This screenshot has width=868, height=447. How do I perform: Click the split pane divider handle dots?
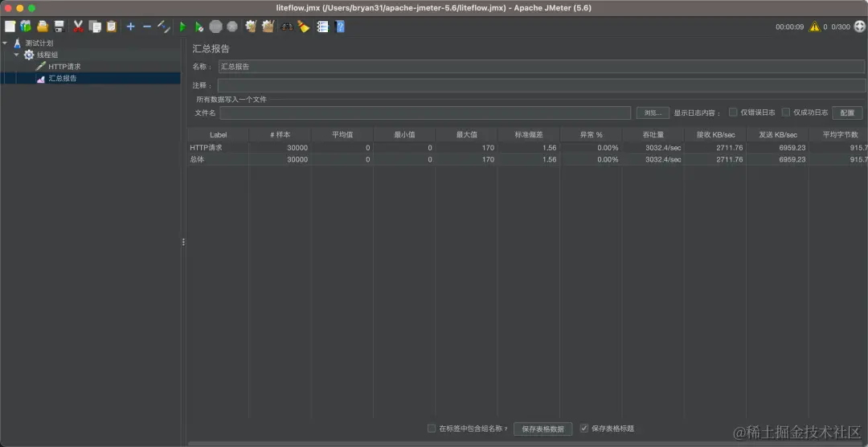[183, 242]
